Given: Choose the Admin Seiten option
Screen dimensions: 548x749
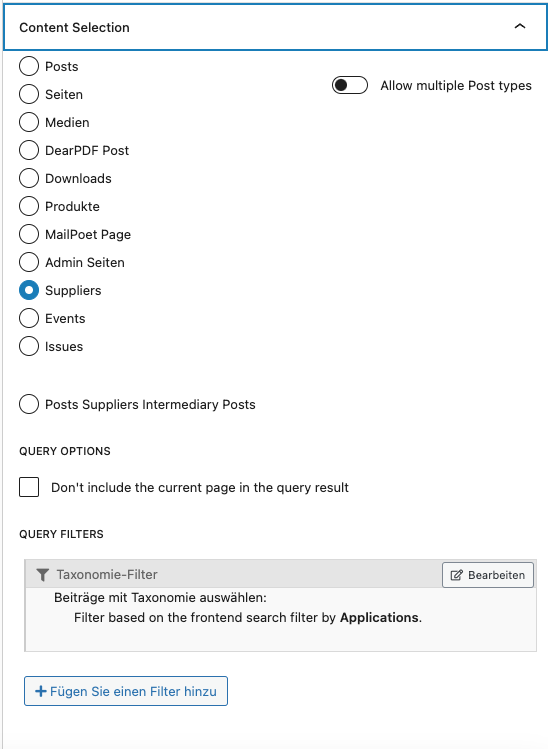Looking at the screenshot, I should click(29, 262).
